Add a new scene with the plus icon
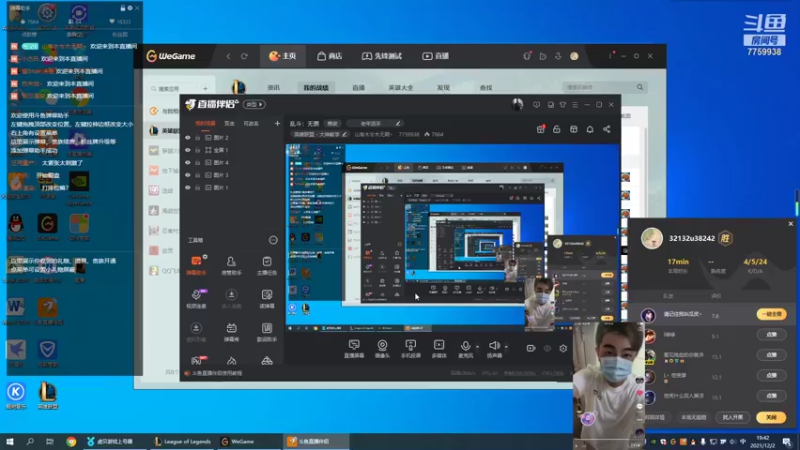Image resolution: width=800 pixels, height=450 pixels. (x=277, y=123)
